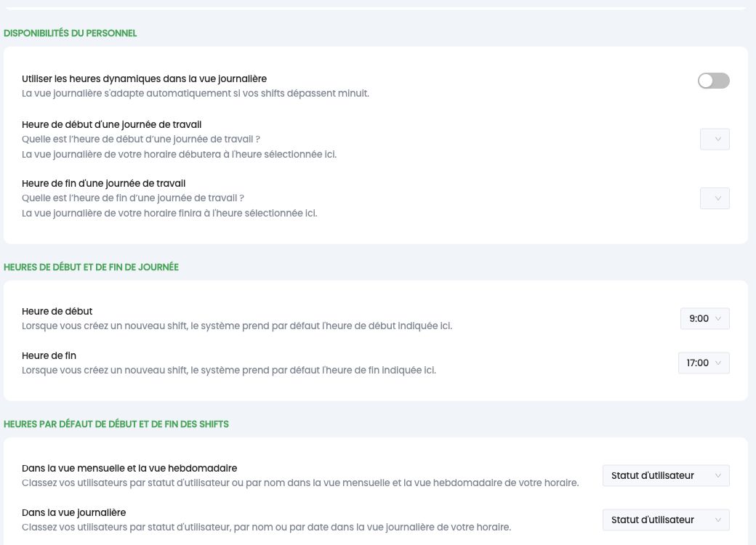Open the empty workday end hour dropdown
This screenshot has width=756, height=545.
pos(715,198)
